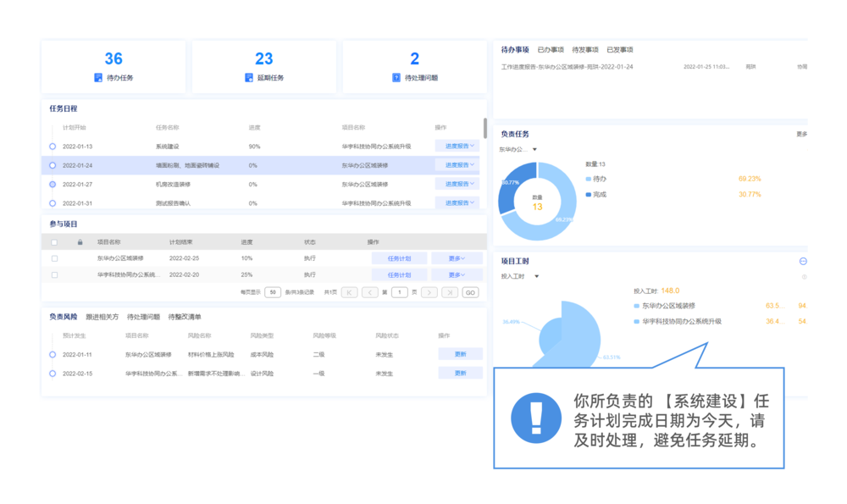Switch to the 已发事项 tab

620,50
